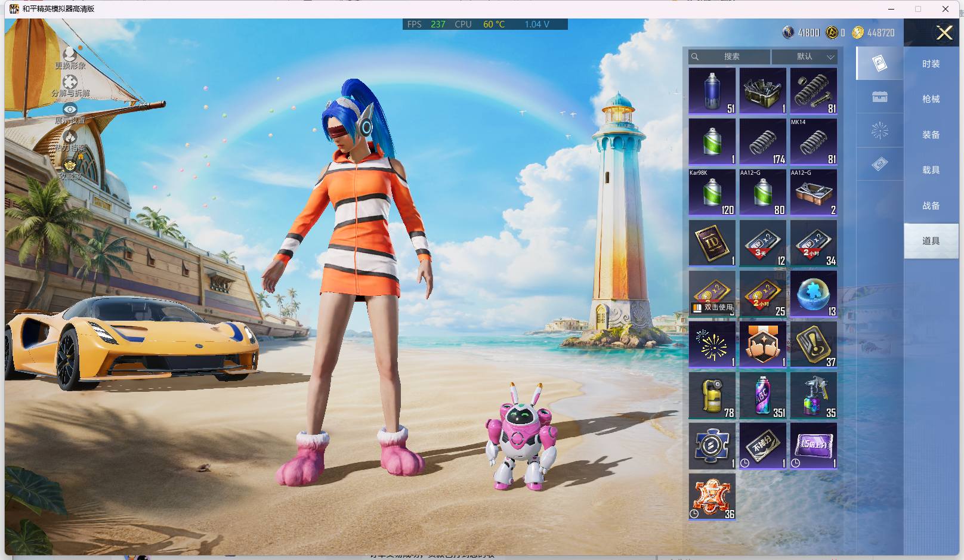
Task: Click the 双击使用 item button
Action: tap(712, 307)
